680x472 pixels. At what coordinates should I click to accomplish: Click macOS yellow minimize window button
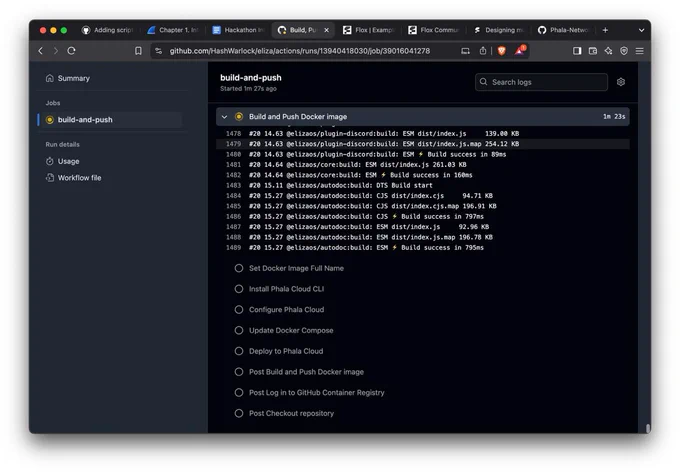tap(53, 30)
